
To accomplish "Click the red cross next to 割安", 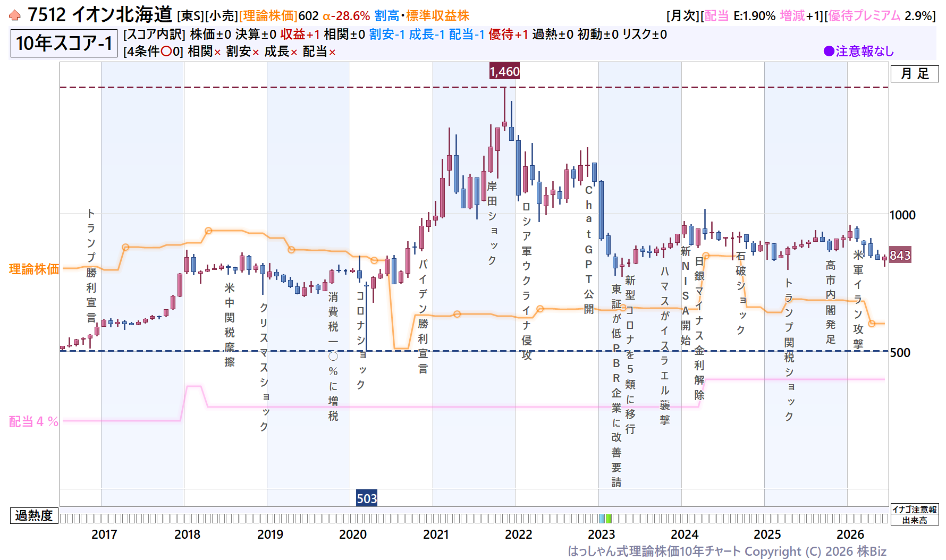I will tap(256, 52).
